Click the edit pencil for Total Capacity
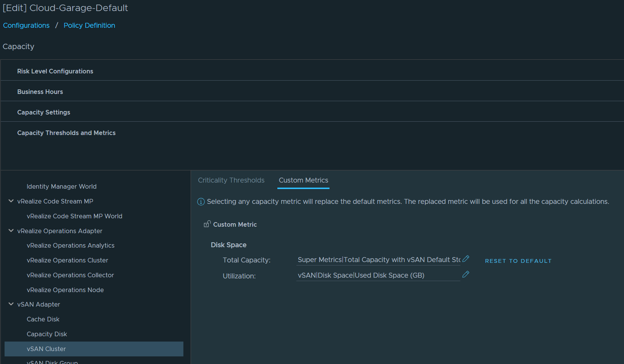624x364 pixels. coord(465,259)
